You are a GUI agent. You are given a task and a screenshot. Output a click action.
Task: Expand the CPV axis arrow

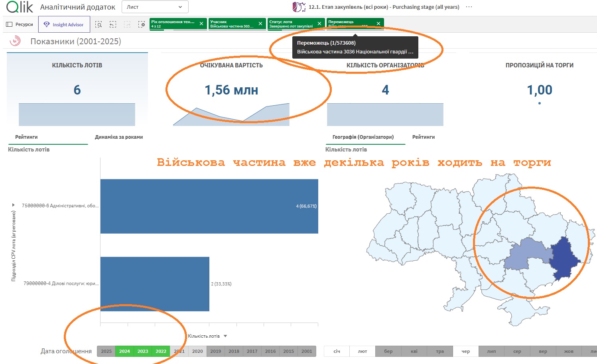14,205
